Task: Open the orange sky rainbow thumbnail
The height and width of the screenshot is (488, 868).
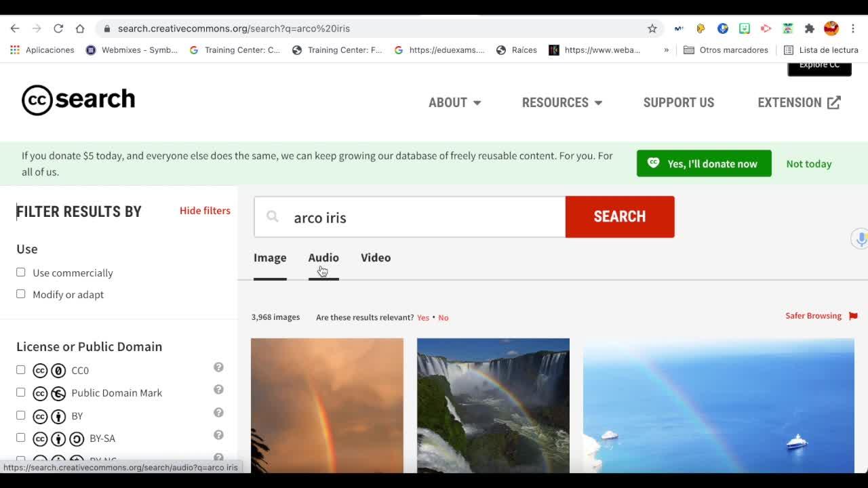Action: 327,405
